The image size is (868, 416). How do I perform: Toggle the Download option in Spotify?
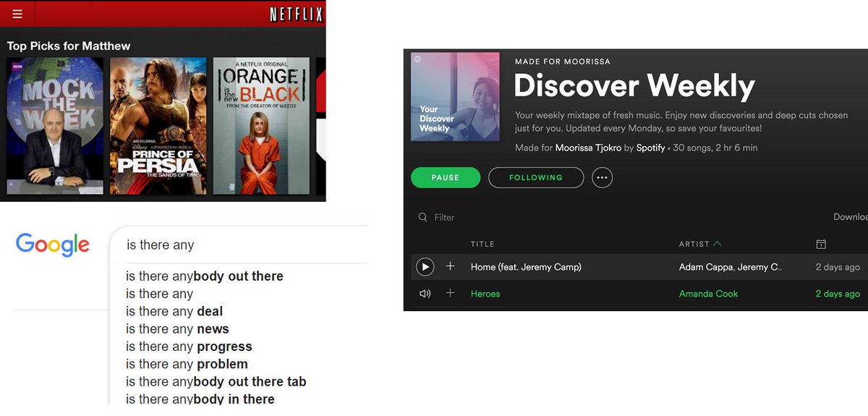click(851, 216)
